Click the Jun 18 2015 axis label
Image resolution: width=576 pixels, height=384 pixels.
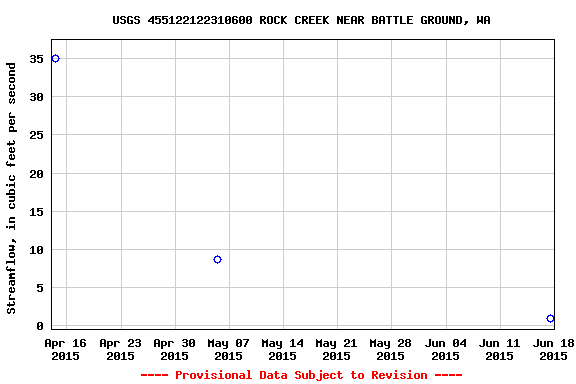point(554,349)
